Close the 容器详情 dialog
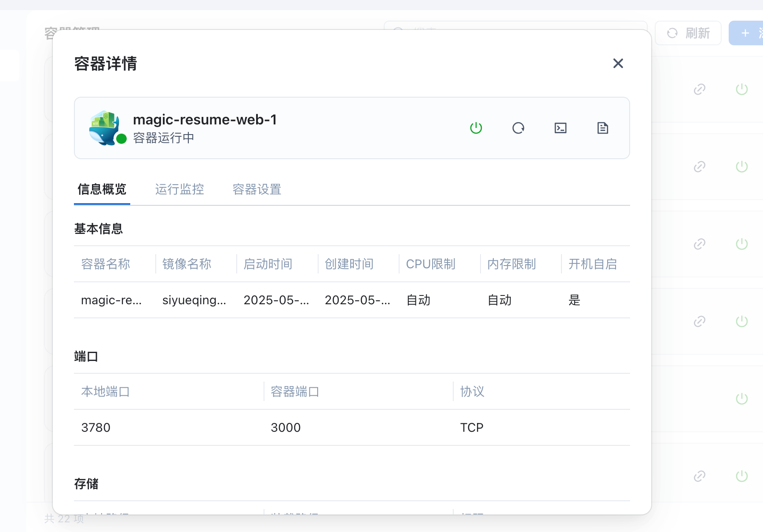 click(618, 63)
